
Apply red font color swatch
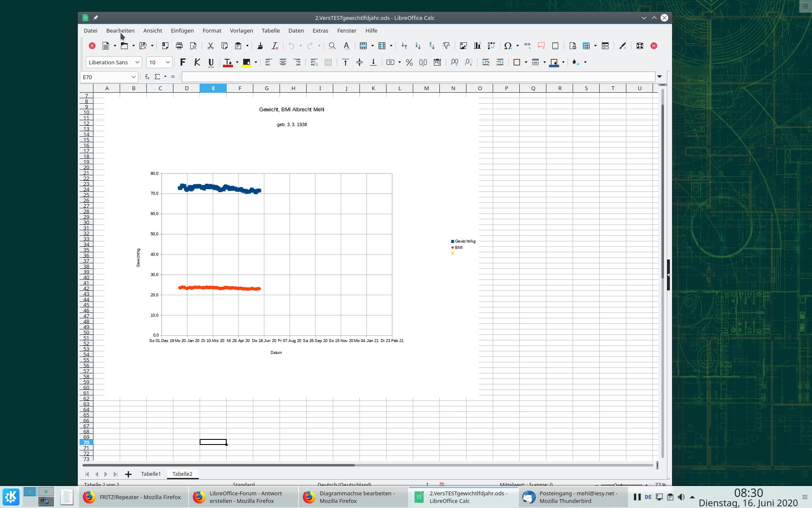[228, 62]
